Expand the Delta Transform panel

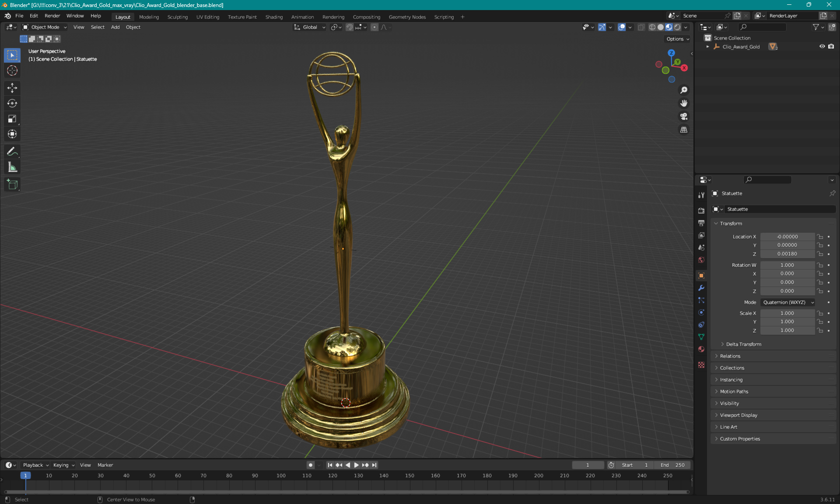point(743,344)
